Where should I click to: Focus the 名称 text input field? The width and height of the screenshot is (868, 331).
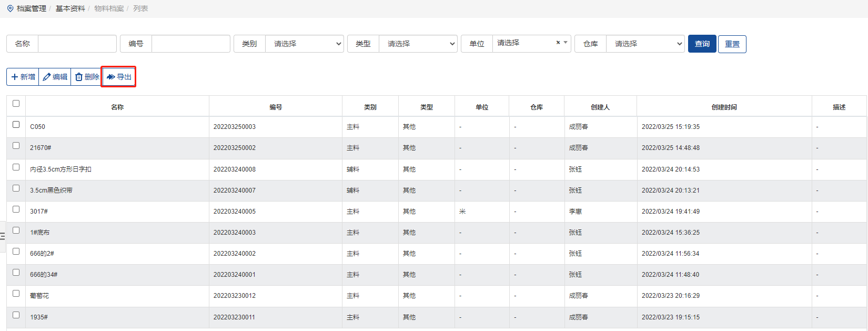77,44
